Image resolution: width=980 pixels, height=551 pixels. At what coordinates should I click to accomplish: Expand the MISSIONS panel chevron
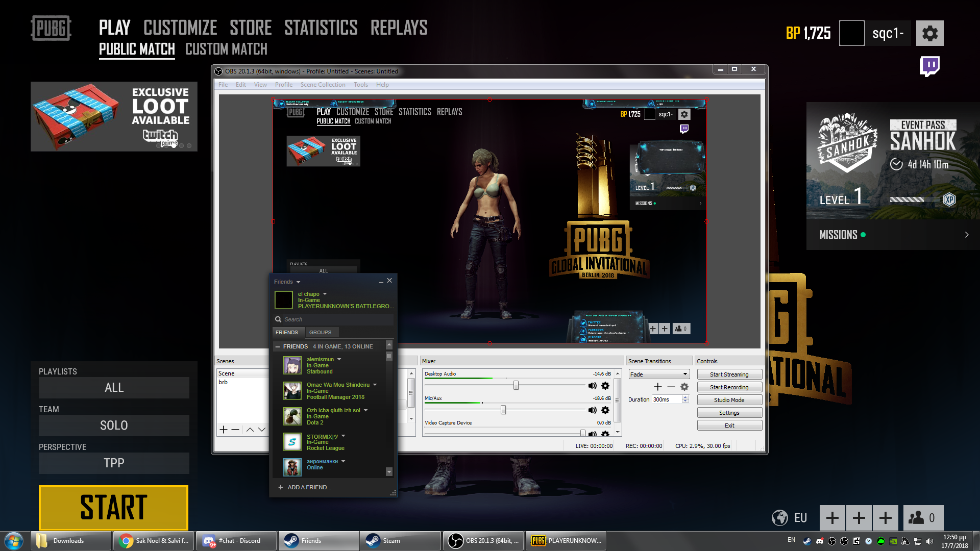(966, 235)
